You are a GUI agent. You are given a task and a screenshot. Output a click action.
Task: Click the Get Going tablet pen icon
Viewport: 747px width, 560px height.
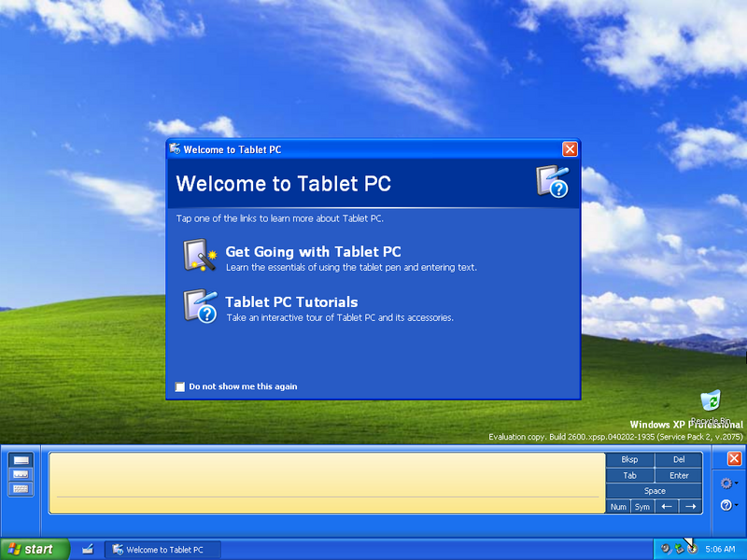(x=200, y=255)
